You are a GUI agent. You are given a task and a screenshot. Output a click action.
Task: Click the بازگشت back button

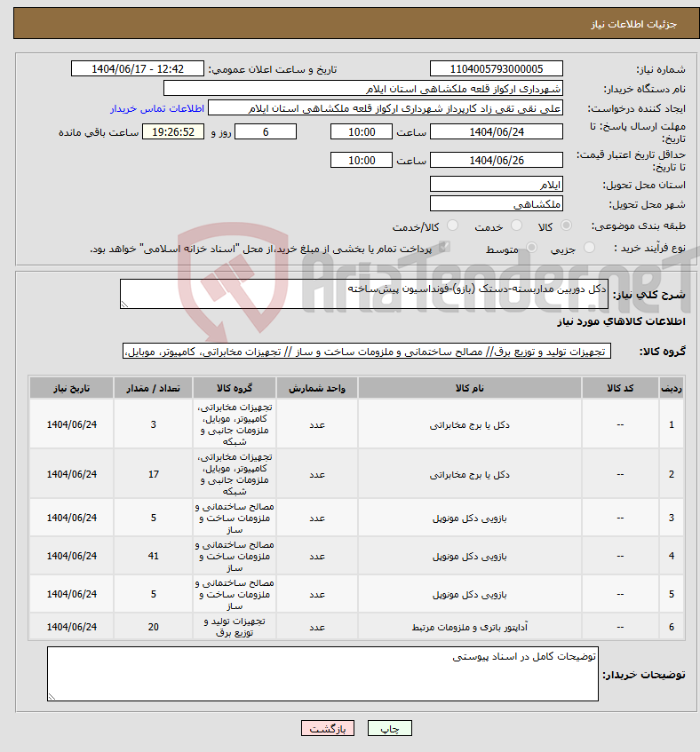[x=328, y=729]
